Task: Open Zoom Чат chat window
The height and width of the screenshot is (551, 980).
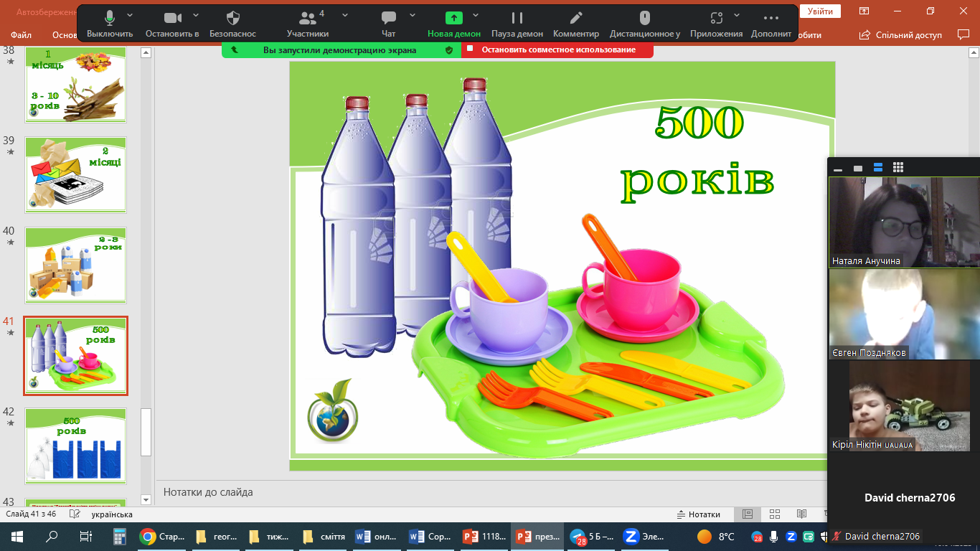Action: [x=389, y=24]
